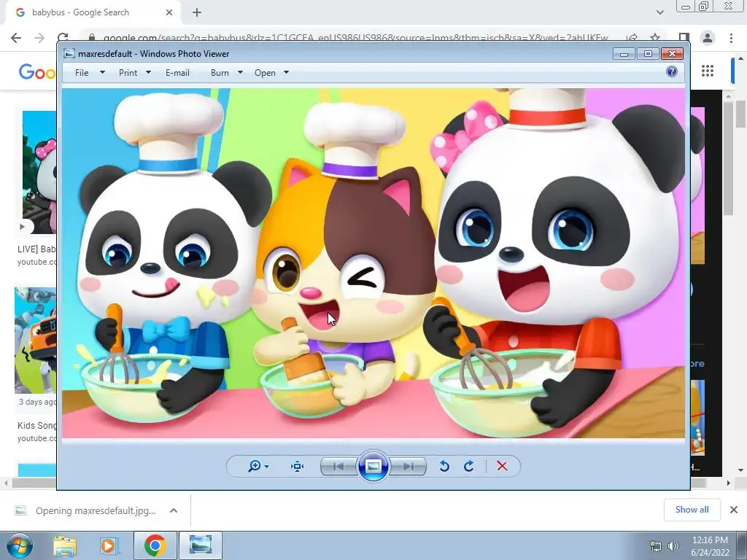The height and width of the screenshot is (560, 747).
Task: Minimize the Photo Viewer window
Action: point(624,54)
